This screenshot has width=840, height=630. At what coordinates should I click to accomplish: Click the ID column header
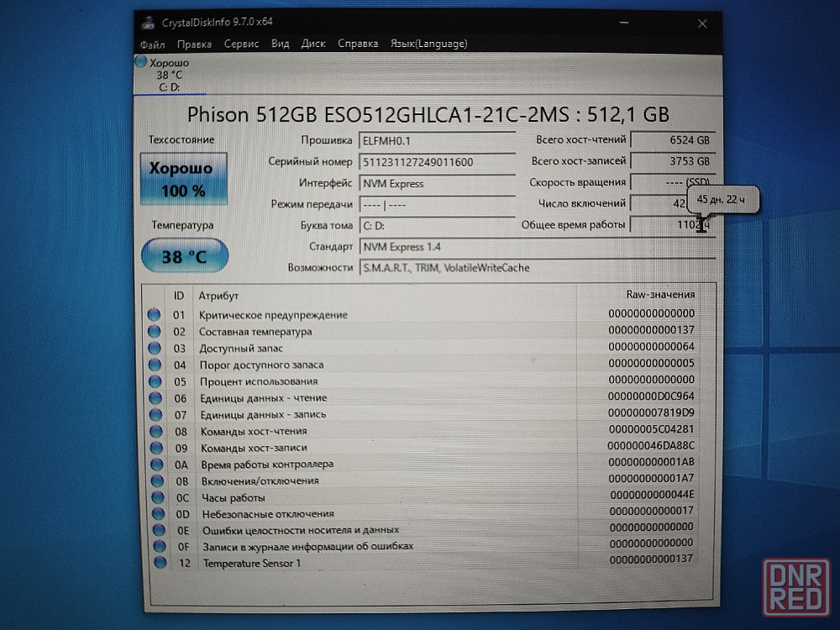click(178, 296)
